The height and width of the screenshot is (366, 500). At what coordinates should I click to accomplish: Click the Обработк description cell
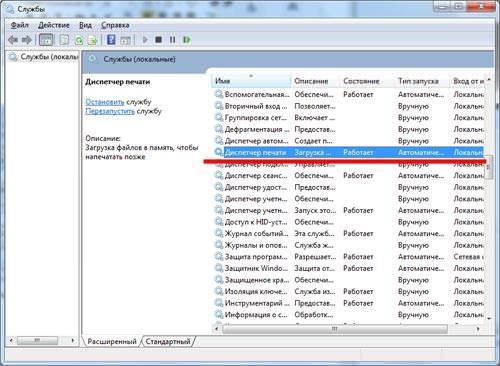313,315
